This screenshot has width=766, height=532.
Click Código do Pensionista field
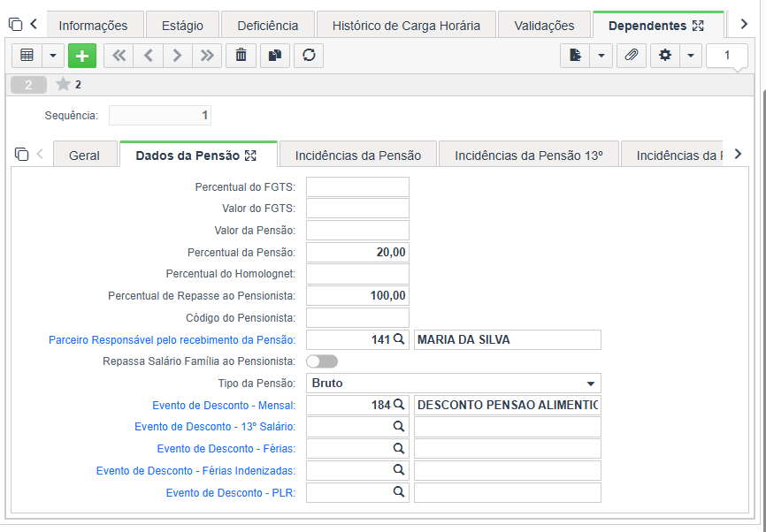pyautogui.click(x=357, y=318)
